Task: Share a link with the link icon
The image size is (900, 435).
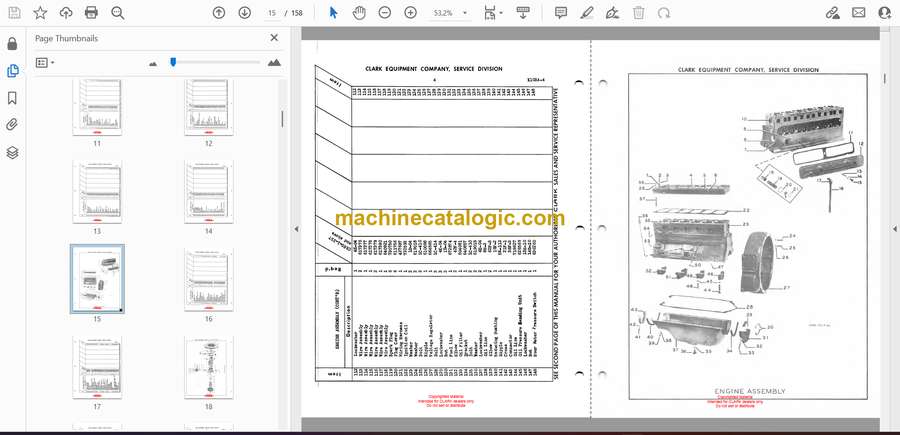Action: 832,13
